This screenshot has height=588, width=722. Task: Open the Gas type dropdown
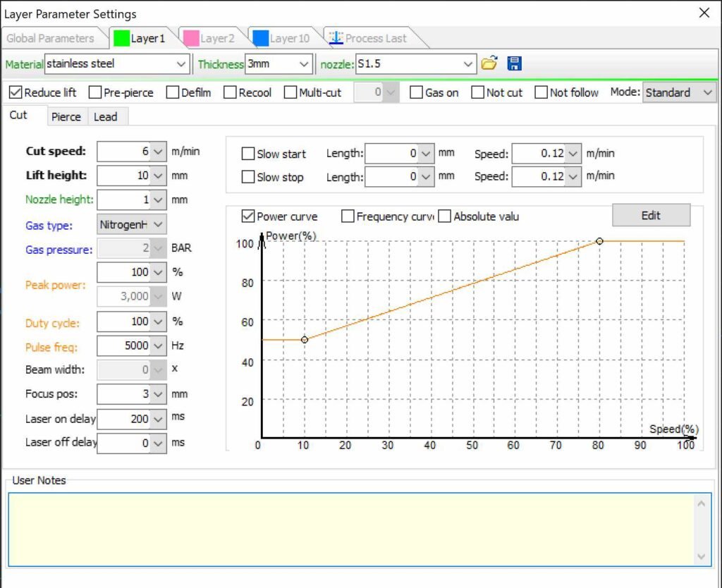pos(159,224)
